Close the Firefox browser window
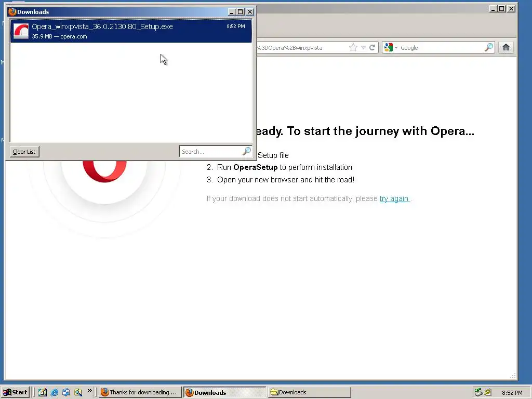The width and height of the screenshot is (532, 399). pos(511,9)
